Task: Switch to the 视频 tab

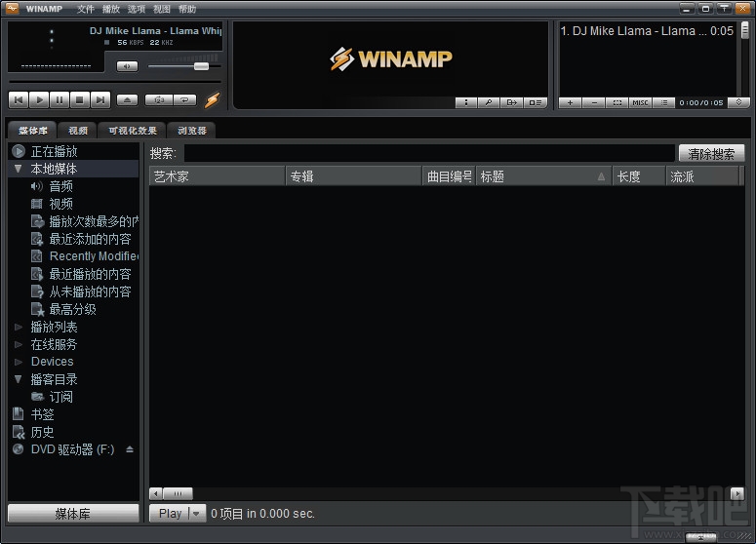Action: point(78,131)
